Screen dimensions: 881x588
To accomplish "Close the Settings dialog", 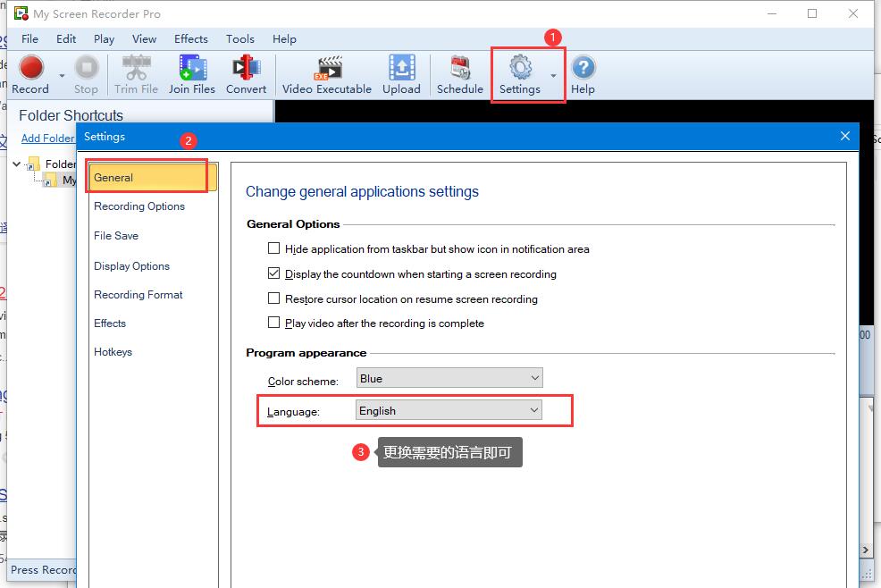I will [x=845, y=136].
